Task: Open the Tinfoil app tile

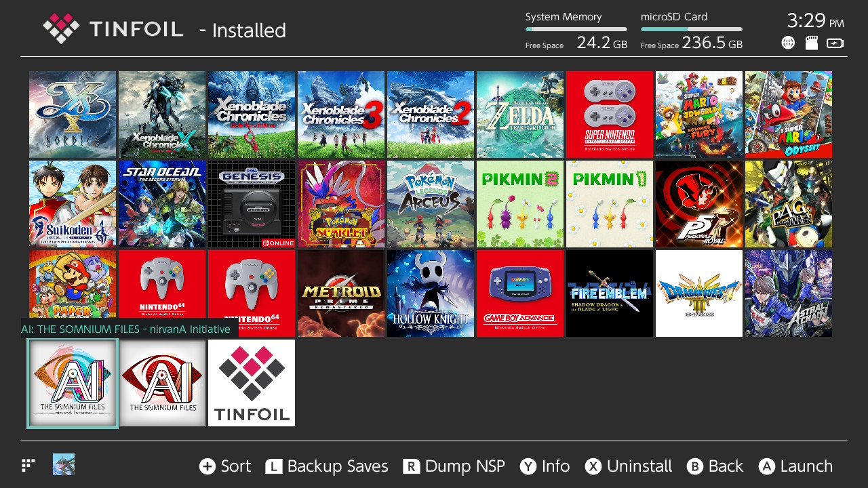Action: (252, 383)
